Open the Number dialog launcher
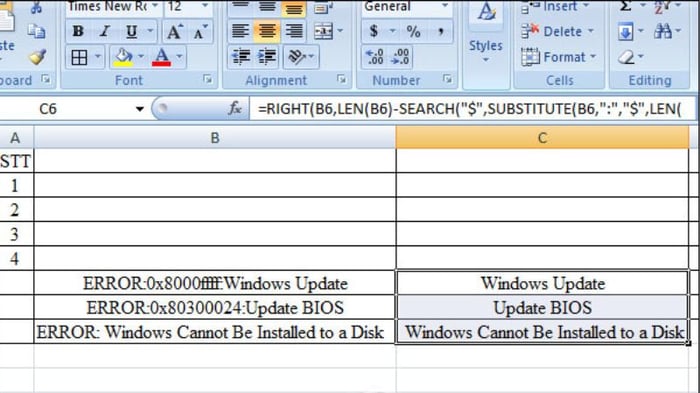Viewport: 700px width, 393px height. pos(447,79)
